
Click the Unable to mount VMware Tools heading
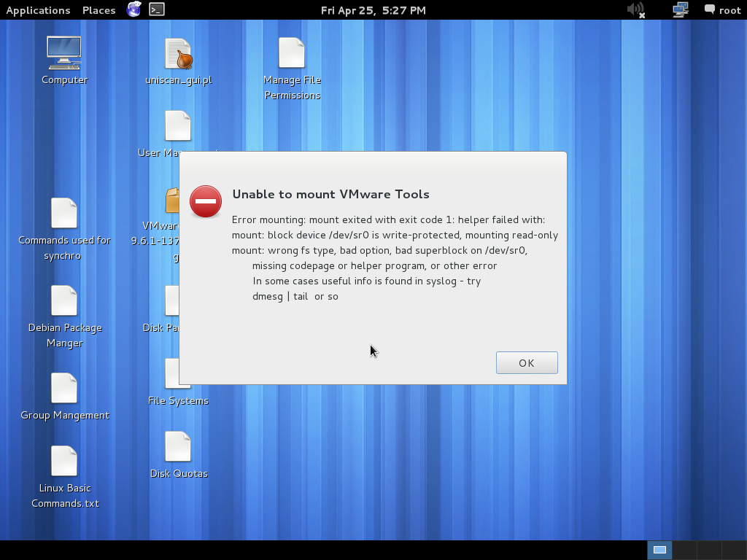tap(330, 194)
